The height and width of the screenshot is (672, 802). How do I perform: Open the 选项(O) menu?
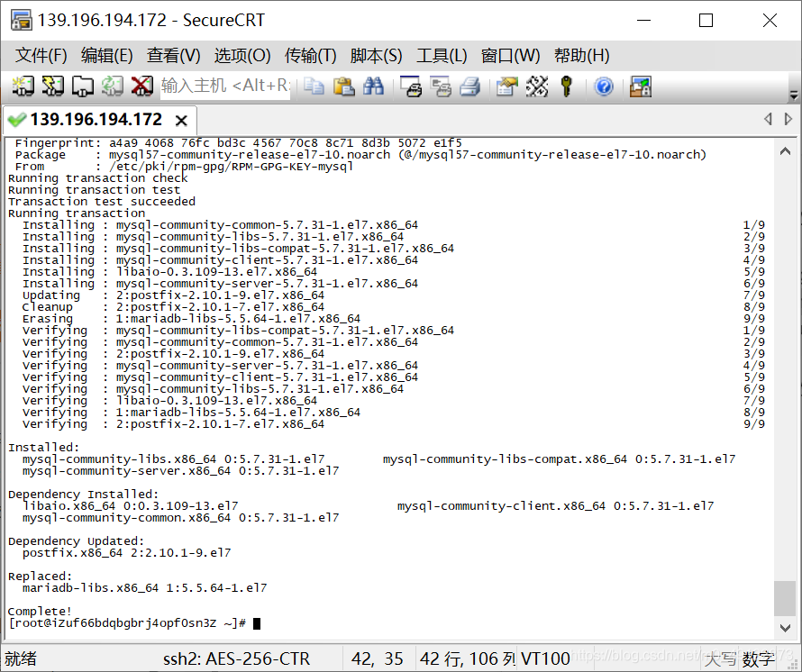click(x=242, y=55)
